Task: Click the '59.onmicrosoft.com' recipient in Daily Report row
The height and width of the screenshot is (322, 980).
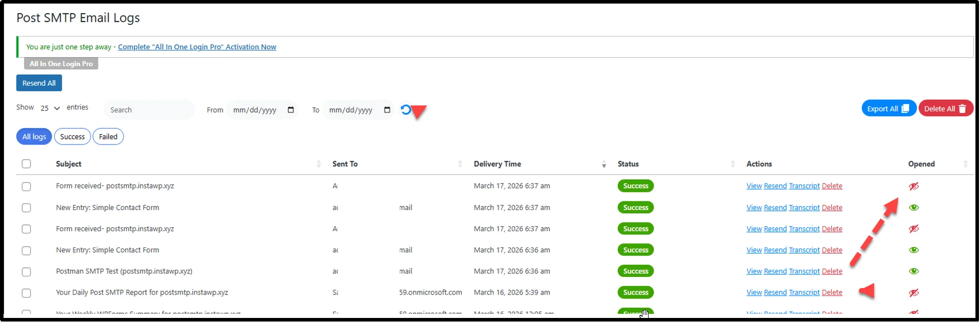Action: tap(431, 293)
